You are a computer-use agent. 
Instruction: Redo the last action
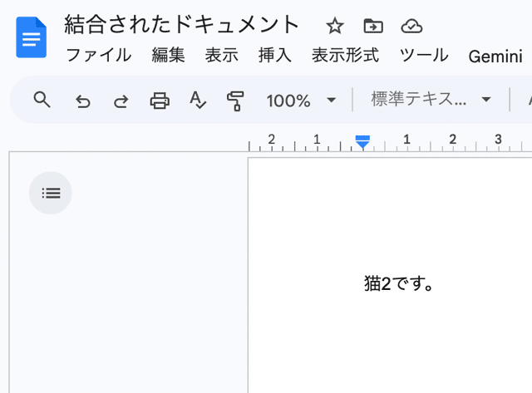pyautogui.click(x=121, y=101)
